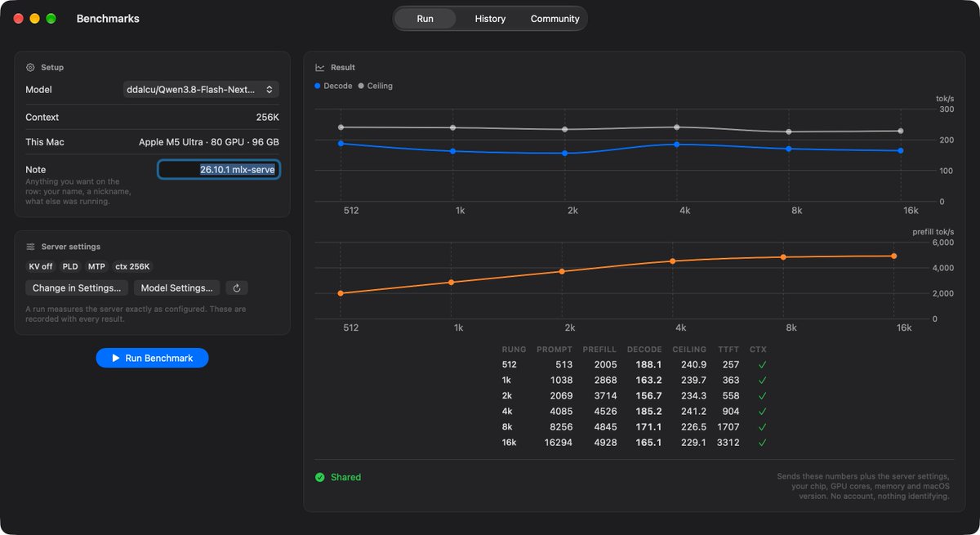Click the decode value 165.1
Viewport: 980px width, 535px height.
click(x=647, y=443)
